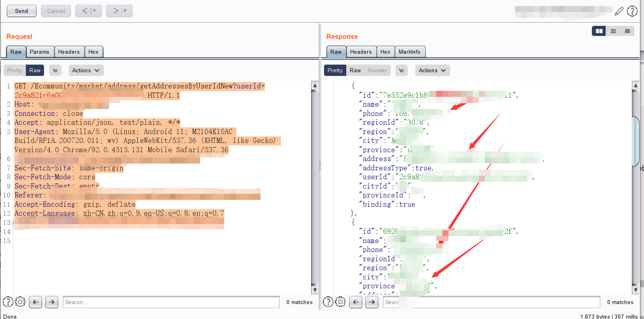Click "binding":true in response
The height and width of the screenshot is (319, 644).
pos(387,204)
